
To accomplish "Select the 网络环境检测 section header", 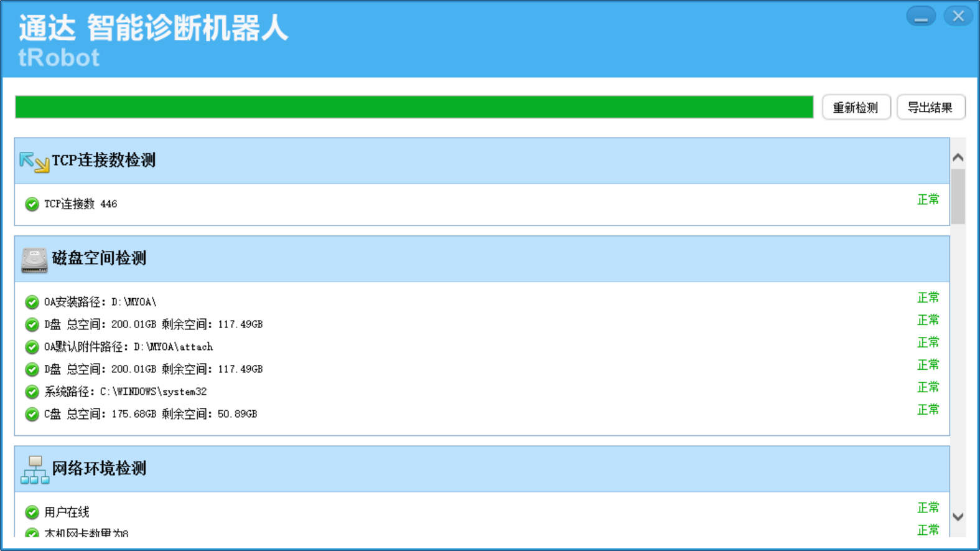I will click(99, 469).
